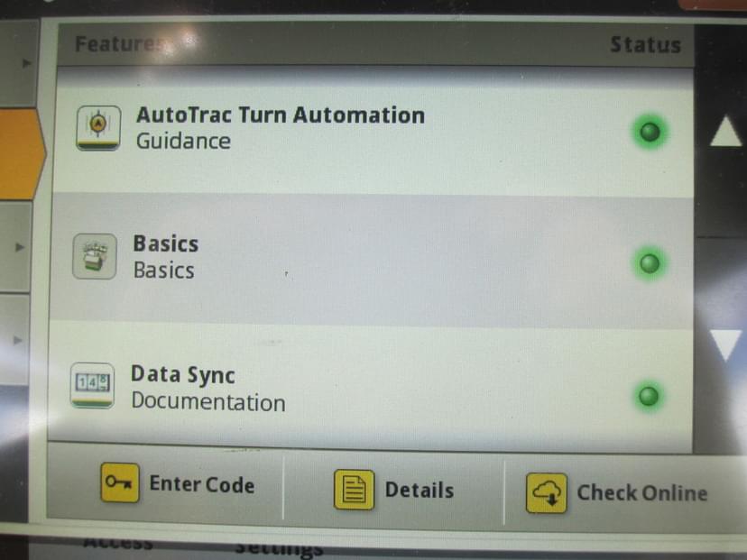
Task: Tap the Basics feature icon
Action: (95, 256)
